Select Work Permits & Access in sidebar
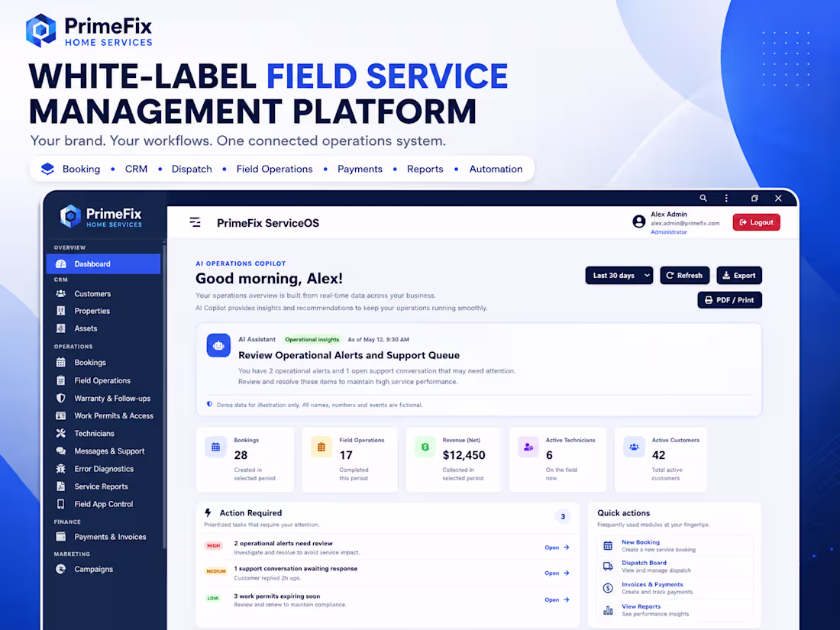This screenshot has width=840, height=630. (x=103, y=415)
